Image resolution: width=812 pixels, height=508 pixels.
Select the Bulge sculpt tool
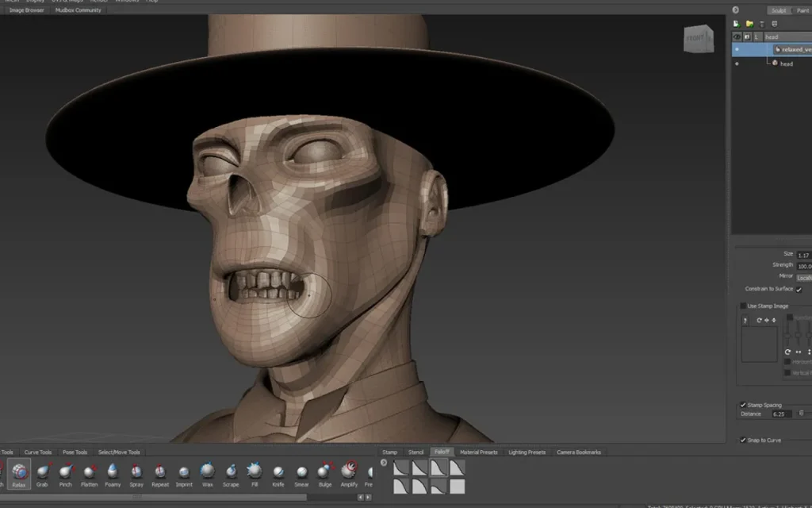325,474
